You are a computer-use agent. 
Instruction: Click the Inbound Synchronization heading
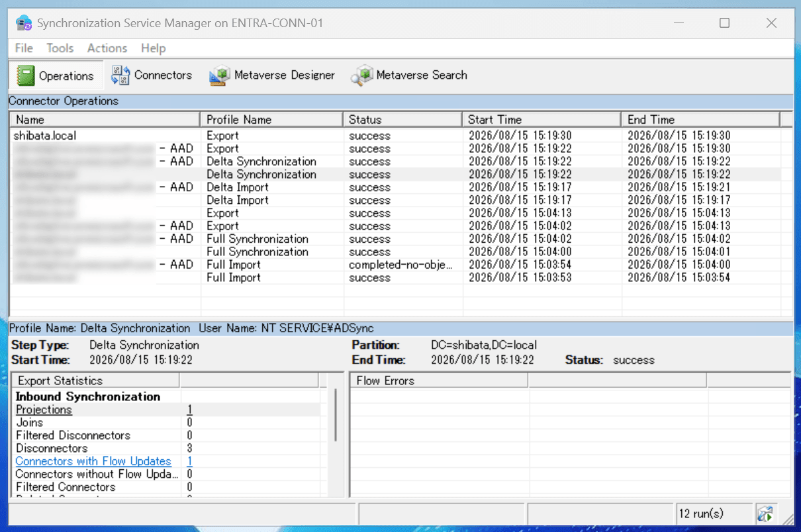click(88, 396)
